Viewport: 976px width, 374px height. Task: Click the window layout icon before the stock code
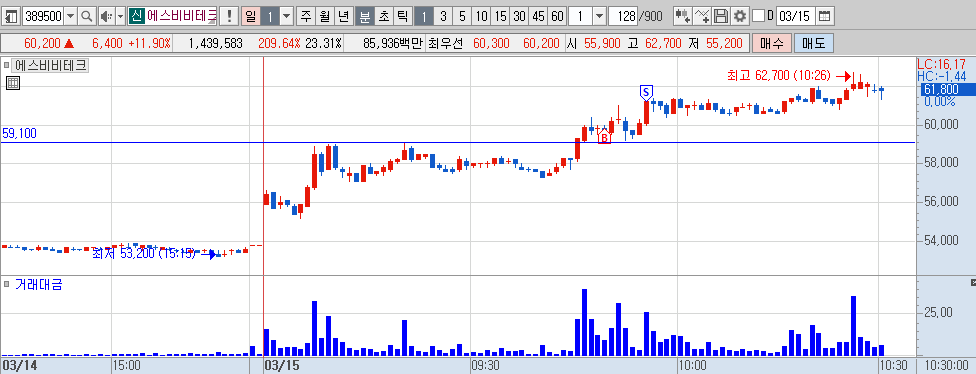12,16
